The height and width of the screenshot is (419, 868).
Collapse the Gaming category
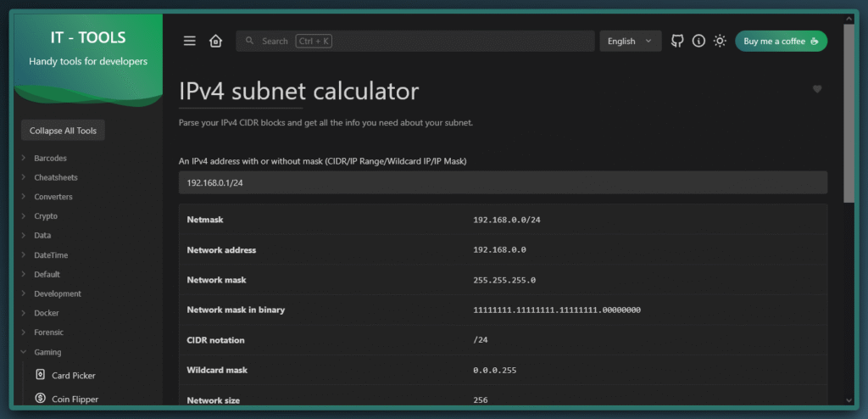click(x=47, y=352)
